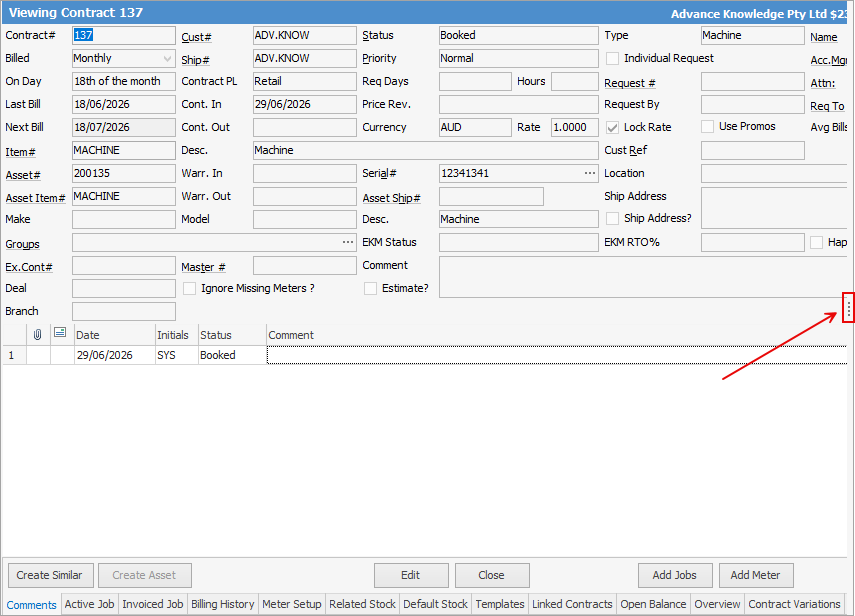
Task: Click the Priority Normal field
Action: pyautogui.click(x=519, y=58)
